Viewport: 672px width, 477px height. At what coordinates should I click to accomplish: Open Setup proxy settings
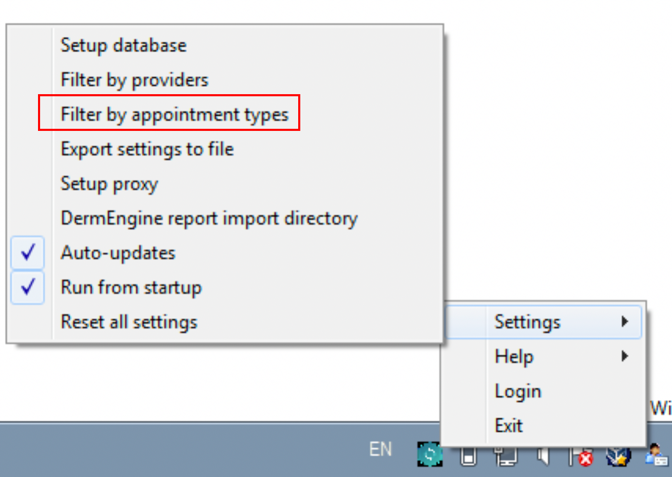point(109,184)
